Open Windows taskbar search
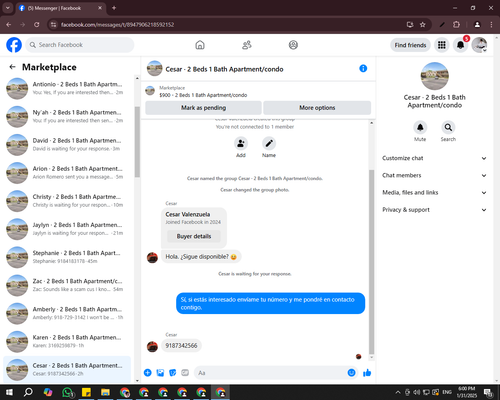This screenshot has width=500, height=400. tap(28, 392)
